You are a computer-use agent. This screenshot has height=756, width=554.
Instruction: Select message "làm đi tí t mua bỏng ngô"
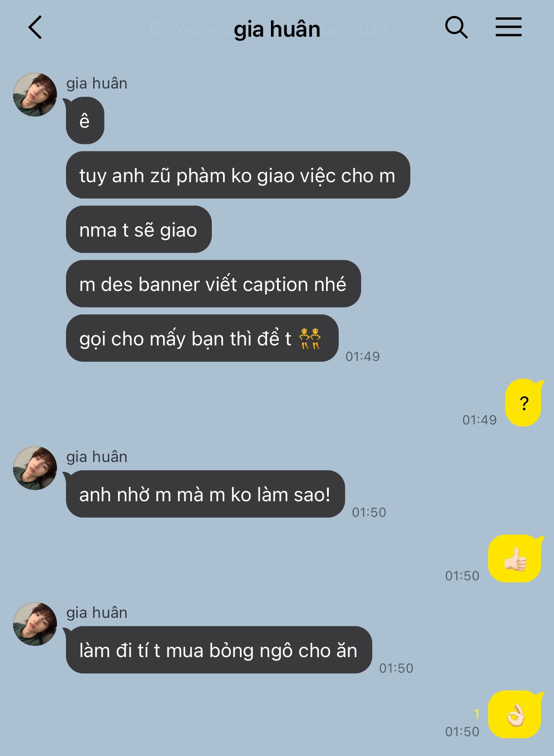pyautogui.click(x=219, y=650)
